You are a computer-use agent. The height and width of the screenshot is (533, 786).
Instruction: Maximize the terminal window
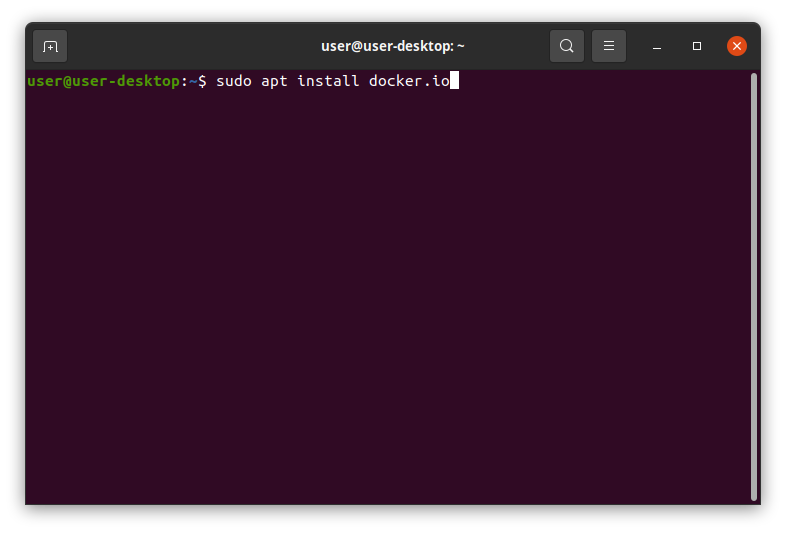tap(697, 46)
